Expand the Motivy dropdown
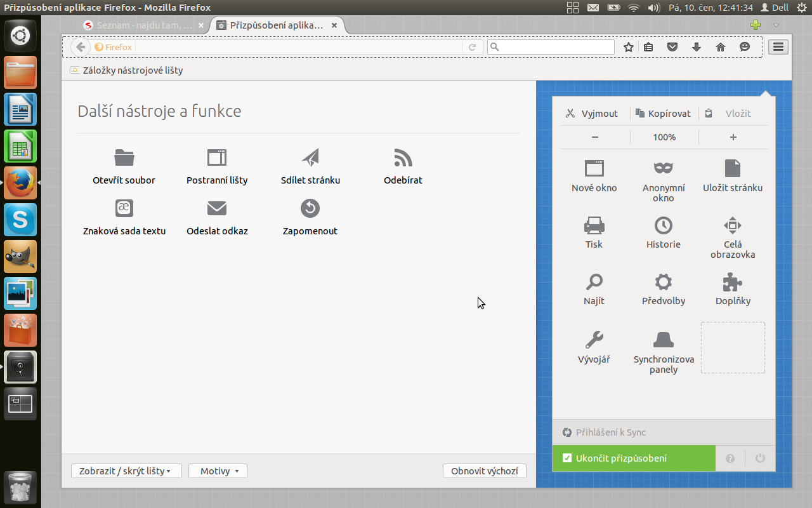The width and height of the screenshot is (812, 508). click(218, 471)
